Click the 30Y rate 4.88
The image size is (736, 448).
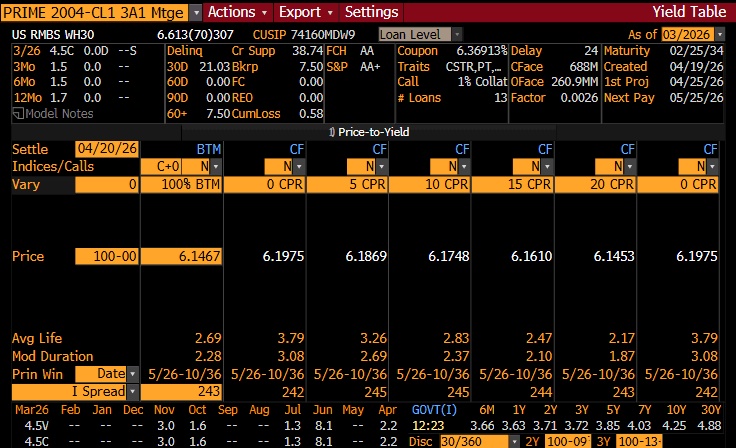click(709, 426)
